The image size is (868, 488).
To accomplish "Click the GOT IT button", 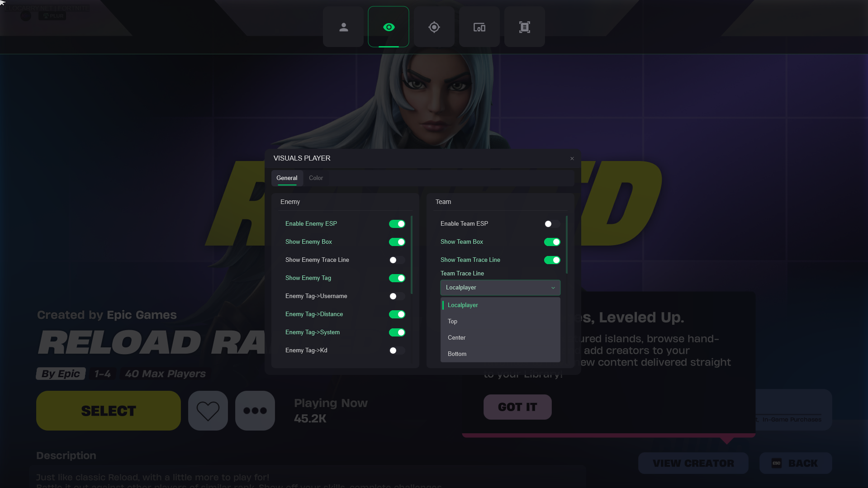I will click(x=517, y=407).
